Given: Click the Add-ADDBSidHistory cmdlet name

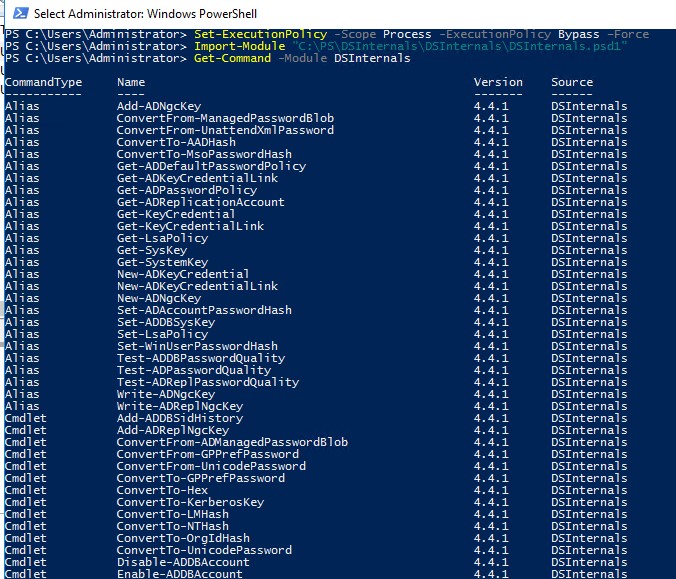Looking at the screenshot, I should coord(179,418).
